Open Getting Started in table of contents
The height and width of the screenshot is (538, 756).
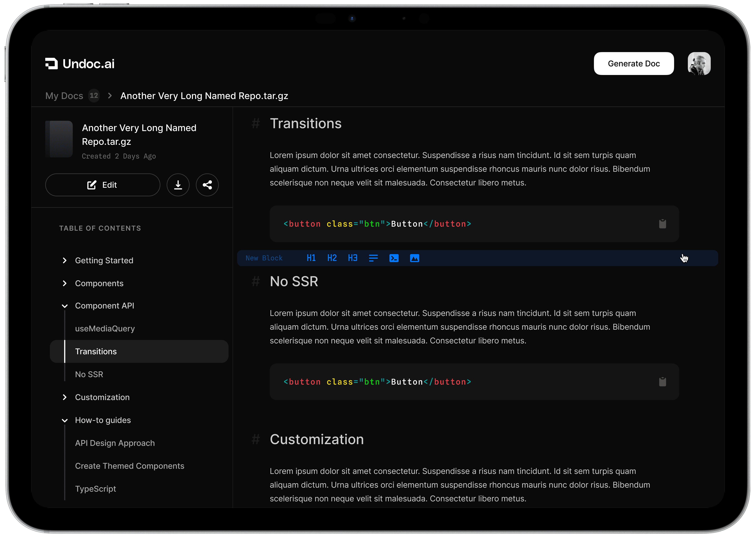pos(104,260)
